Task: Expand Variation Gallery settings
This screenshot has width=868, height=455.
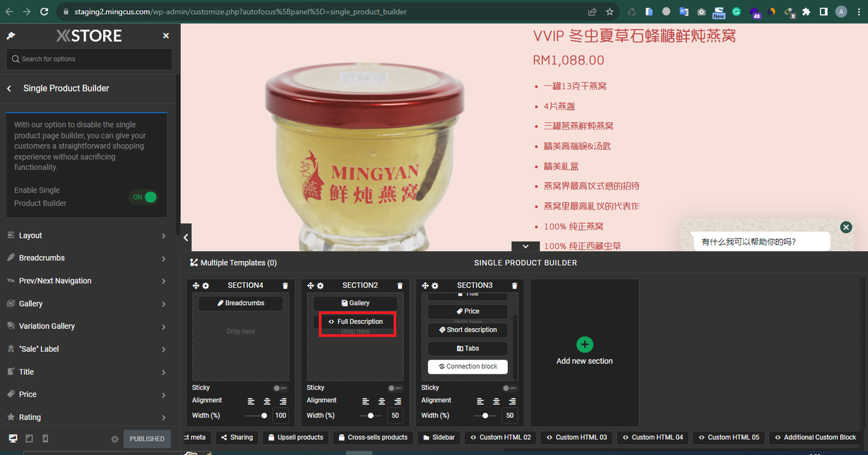Action: coord(87,326)
